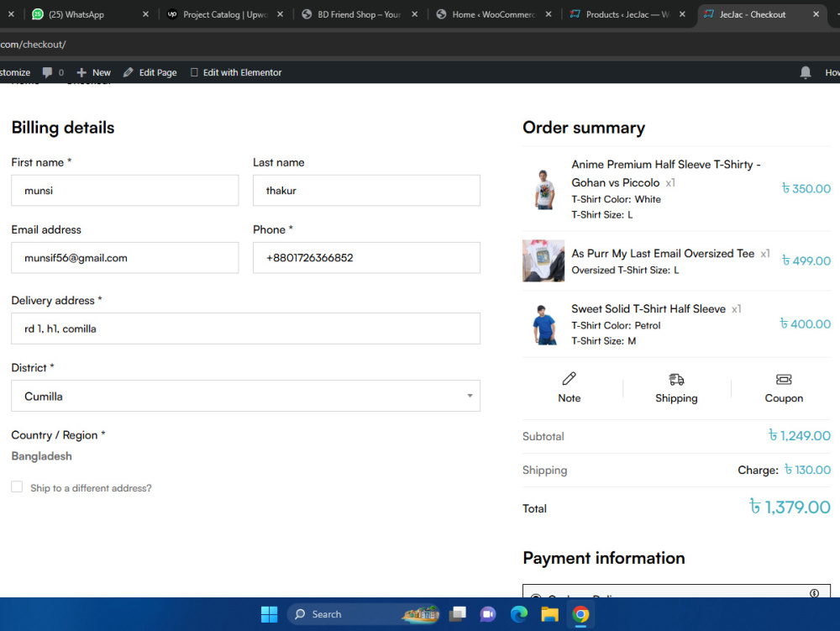Click the Note pencil icon
The height and width of the screenshot is (631, 840).
tap(569, 379)
